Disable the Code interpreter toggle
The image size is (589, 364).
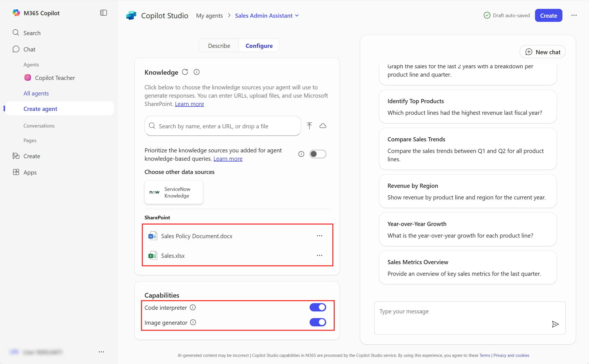coord(318,307)
